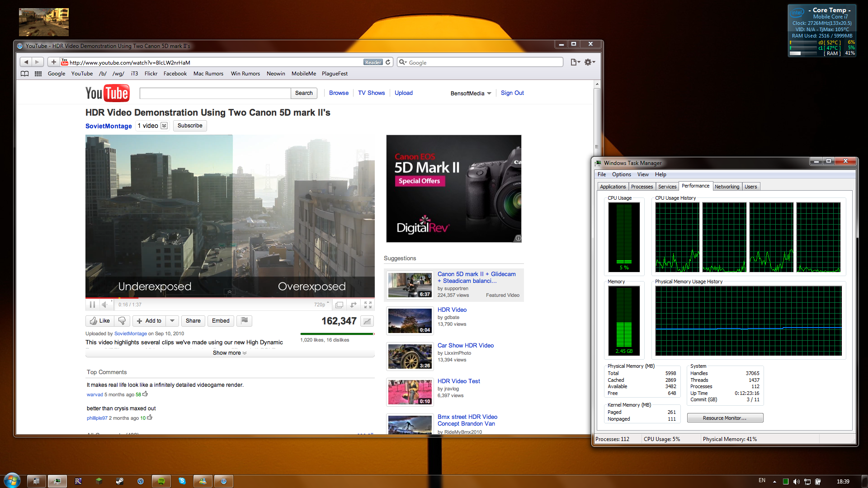Open the Canon 5D mark II Glidecam thumbnail
This screenshot has width=868, height=488.
pos(410,285)
